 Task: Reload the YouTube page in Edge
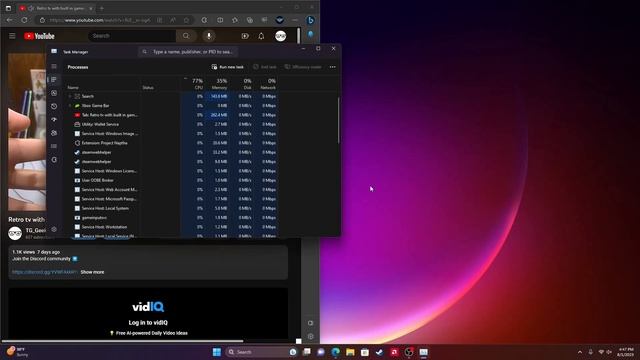[x=24, y=20]
